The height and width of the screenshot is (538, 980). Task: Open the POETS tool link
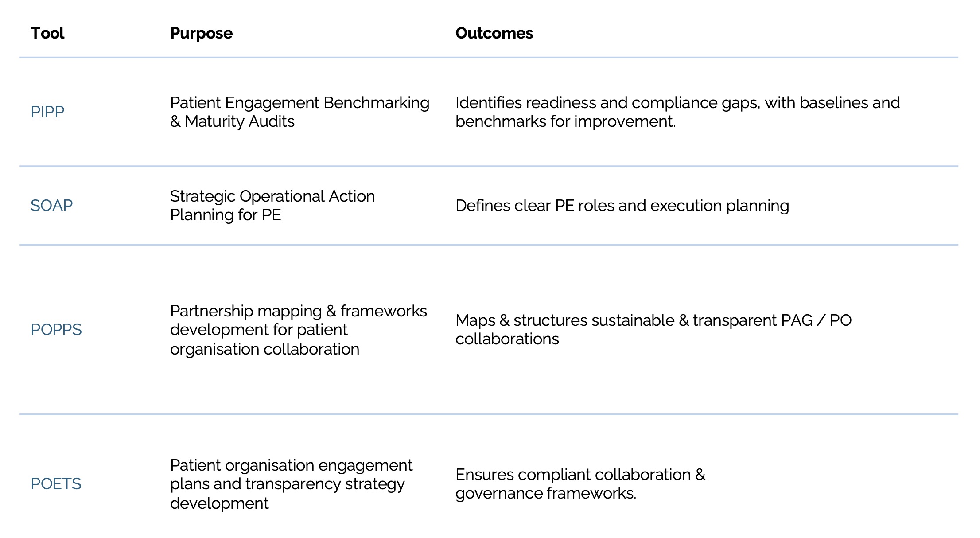click(x=56, y=484)
